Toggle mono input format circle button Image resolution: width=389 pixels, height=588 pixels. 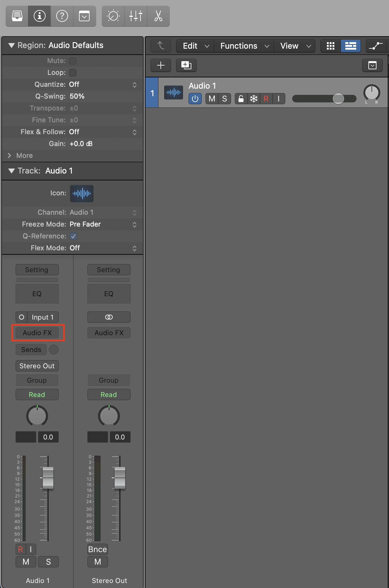(22, 317)
